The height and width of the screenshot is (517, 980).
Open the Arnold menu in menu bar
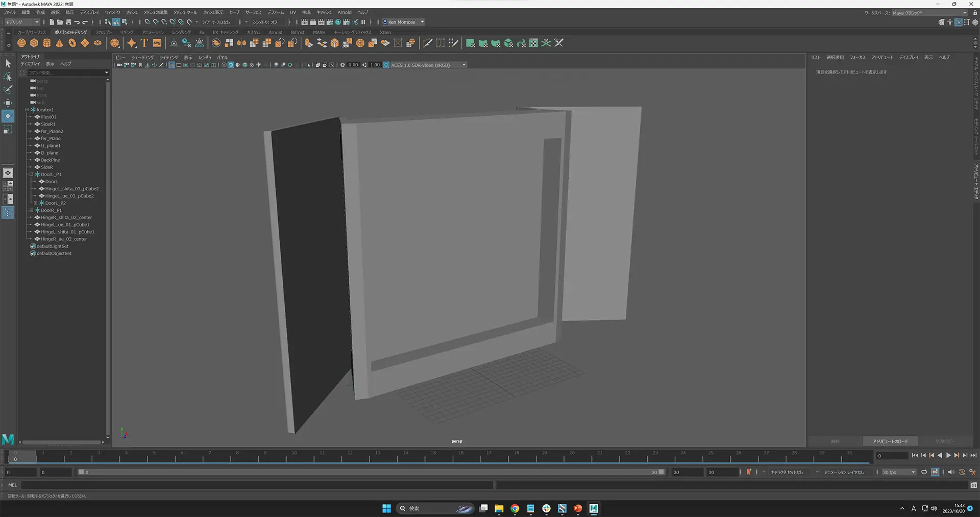coord(345,12)
